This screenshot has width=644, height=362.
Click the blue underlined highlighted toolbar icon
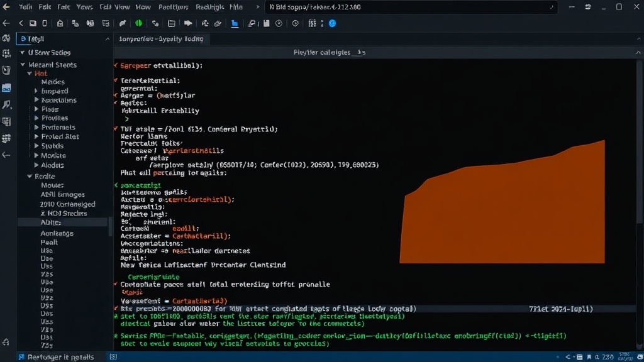click(x=235, y=24)
